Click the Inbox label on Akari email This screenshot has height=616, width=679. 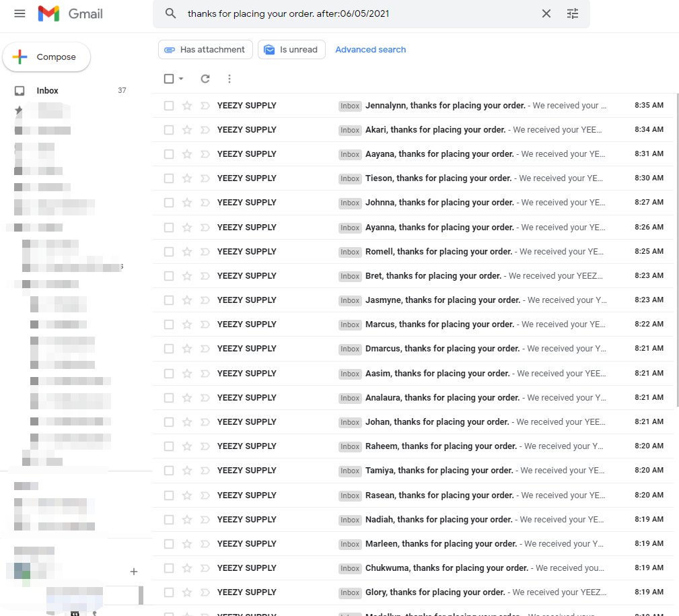(x=350, y=130)
